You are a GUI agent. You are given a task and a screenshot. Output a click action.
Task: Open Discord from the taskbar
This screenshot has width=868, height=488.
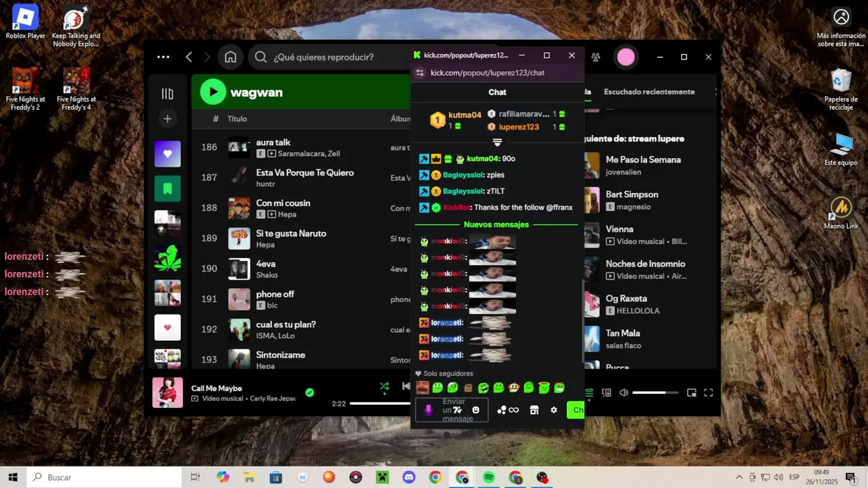[x=409, y=477]
